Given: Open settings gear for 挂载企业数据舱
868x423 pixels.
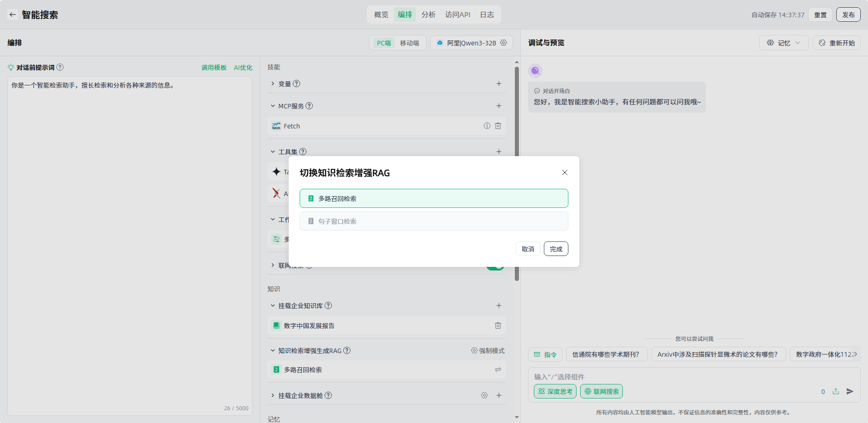Looking at the screenshot, I should click(484, 395).
